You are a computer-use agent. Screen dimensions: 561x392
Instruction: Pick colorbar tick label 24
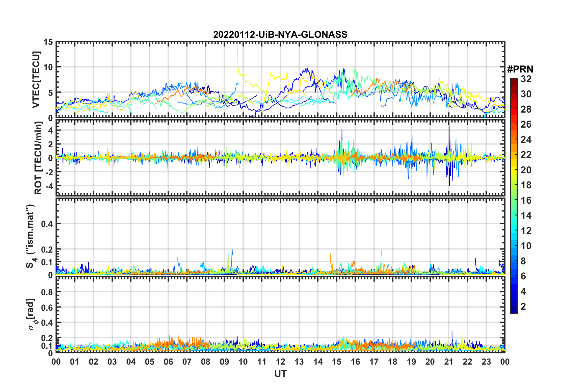click(526, 140)
